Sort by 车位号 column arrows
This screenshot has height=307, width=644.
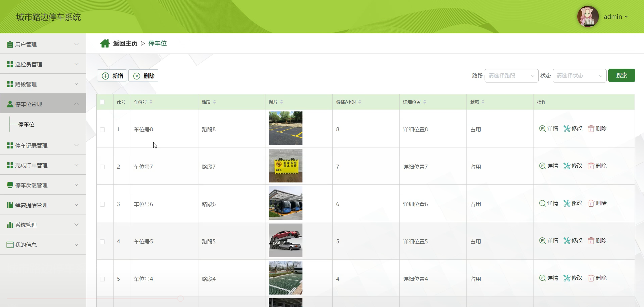(x=151, y=102)
